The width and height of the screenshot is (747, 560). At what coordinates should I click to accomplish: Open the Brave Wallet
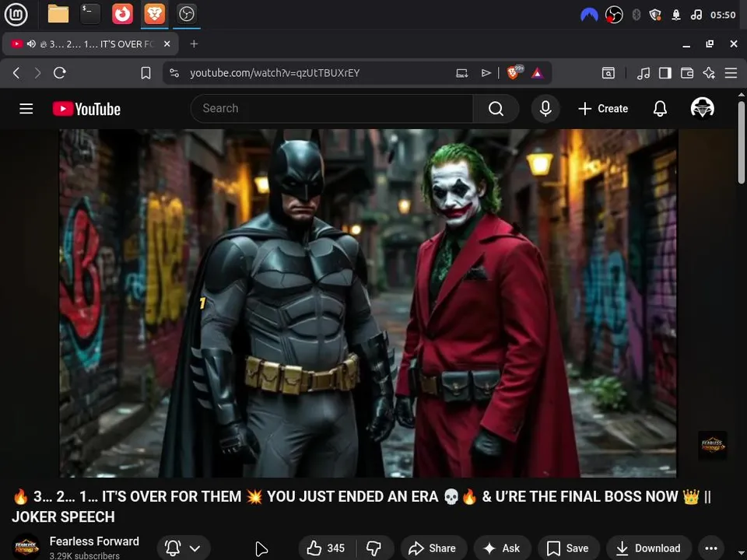687,73
